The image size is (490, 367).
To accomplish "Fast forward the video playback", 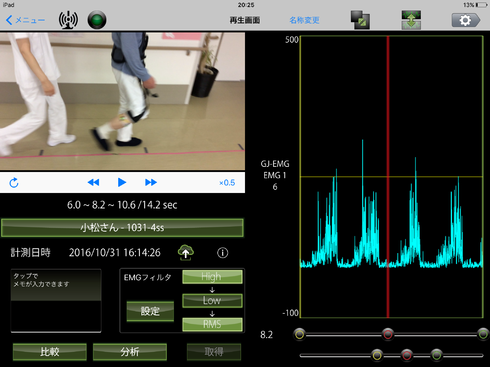I will point(151,182).
